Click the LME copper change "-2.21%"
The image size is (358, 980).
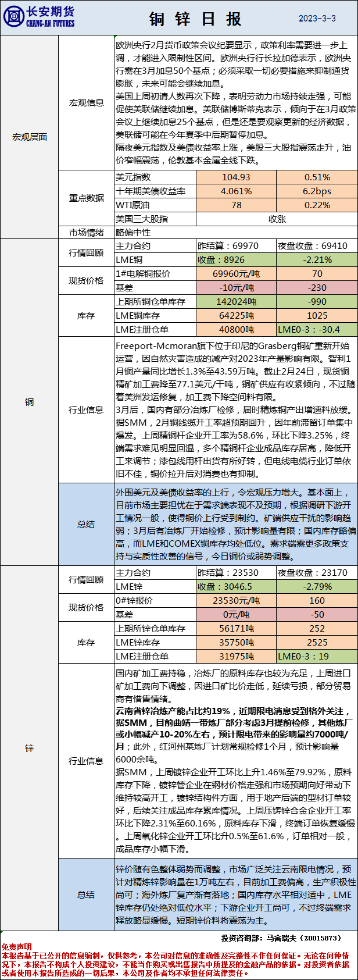click(x=317, y=260)
